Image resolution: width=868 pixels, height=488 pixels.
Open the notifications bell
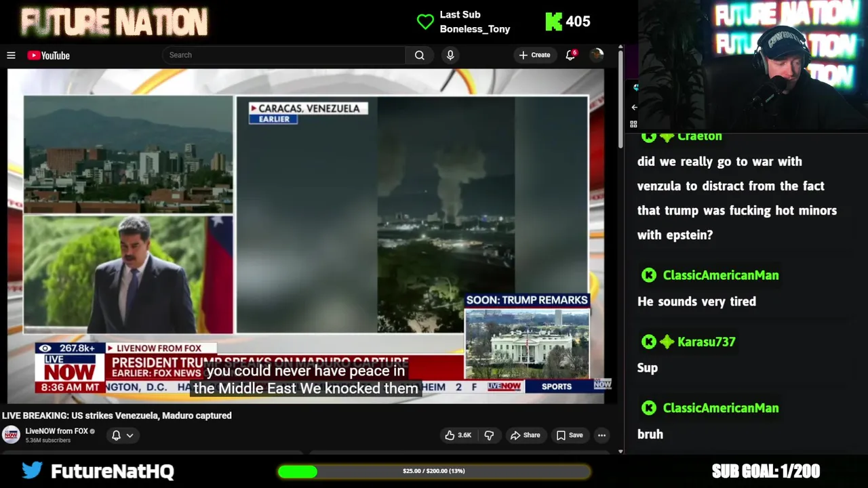point(570,55)
